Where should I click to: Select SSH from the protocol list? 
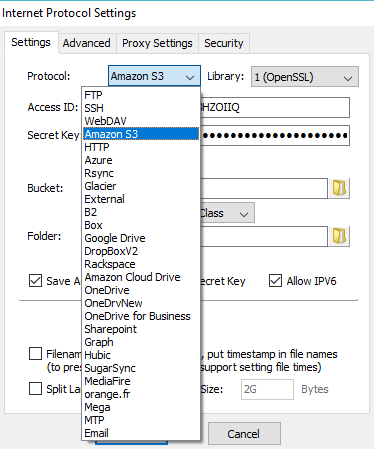(x=141, y=108)
